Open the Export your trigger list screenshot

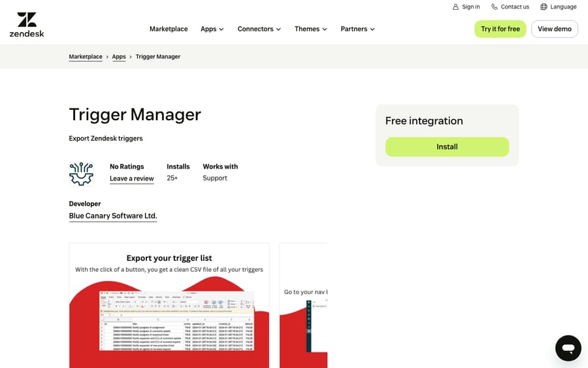169,305
